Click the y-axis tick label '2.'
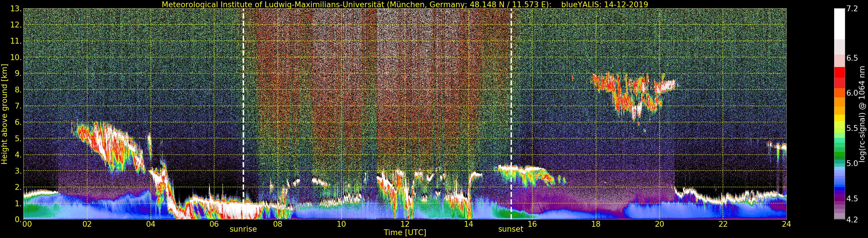The height and width of the screenshot is (238, 868). [18, 187]
